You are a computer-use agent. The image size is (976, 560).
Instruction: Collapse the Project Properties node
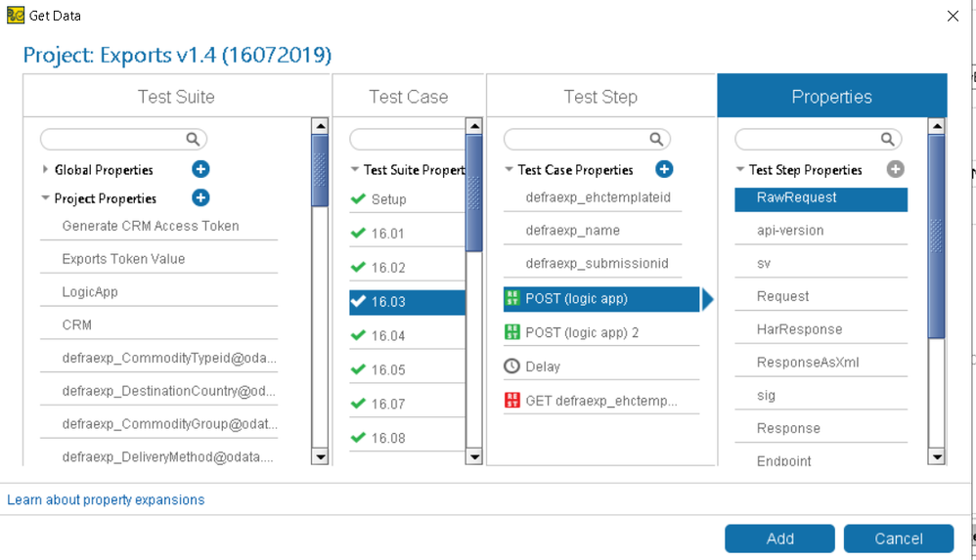pos(46,198)
